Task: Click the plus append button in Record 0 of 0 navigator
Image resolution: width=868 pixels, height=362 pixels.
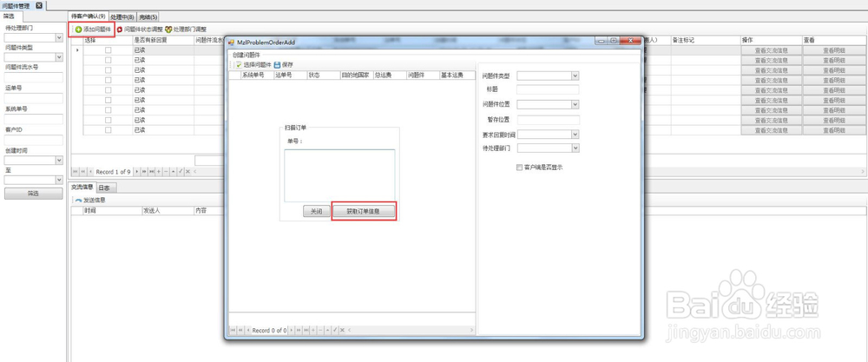Action: point(313,331)
